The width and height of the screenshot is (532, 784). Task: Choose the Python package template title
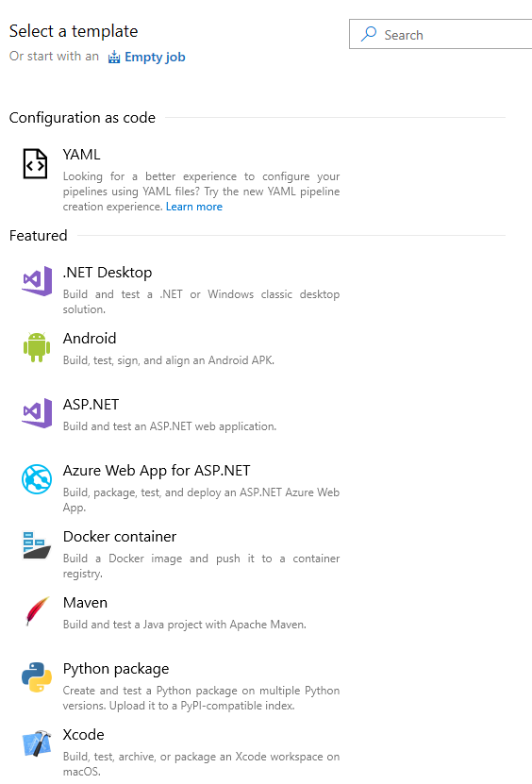pyautogui.click(x=116, y=669)
